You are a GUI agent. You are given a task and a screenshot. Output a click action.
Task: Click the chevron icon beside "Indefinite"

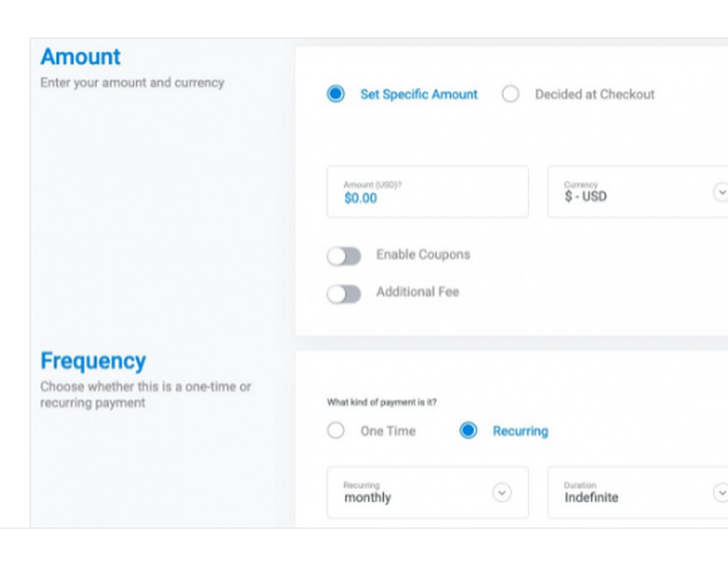coord(721,493)
